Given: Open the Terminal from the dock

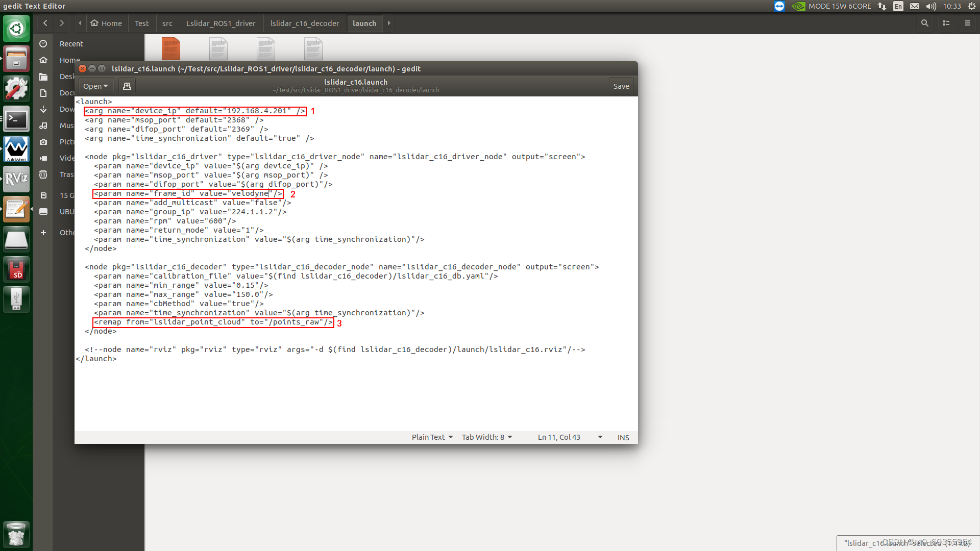Looking at the screenshot, I should pyautogui.click(x=16, y=119).
